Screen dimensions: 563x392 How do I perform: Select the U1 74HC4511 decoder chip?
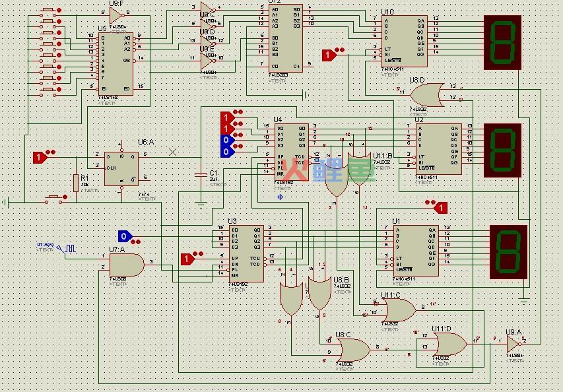[416, 250]
